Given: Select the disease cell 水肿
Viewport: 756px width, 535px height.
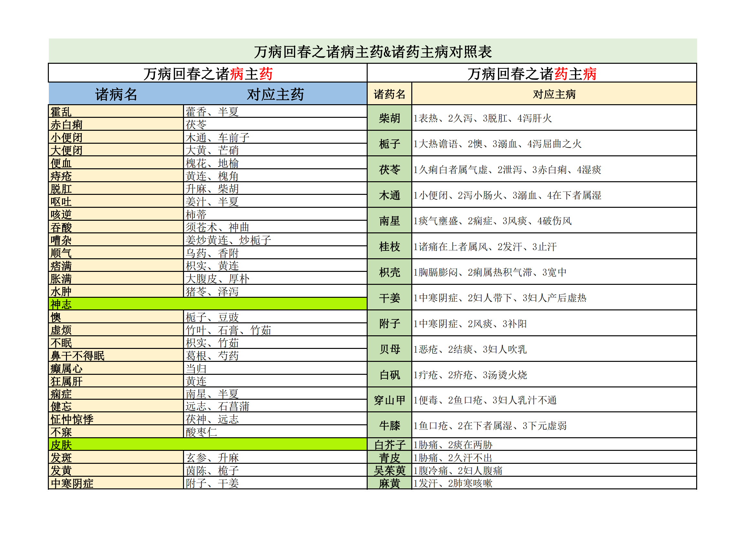Looking at the screenshot, I should pyautogui.click(x=116, y=291).
